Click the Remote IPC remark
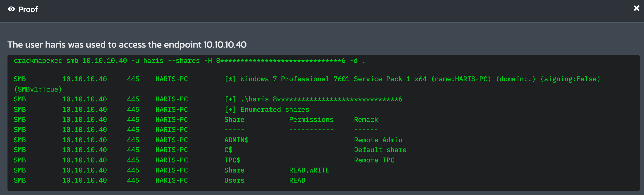The image size is (644, 195). pyautogui.click(x=374, y=160)
